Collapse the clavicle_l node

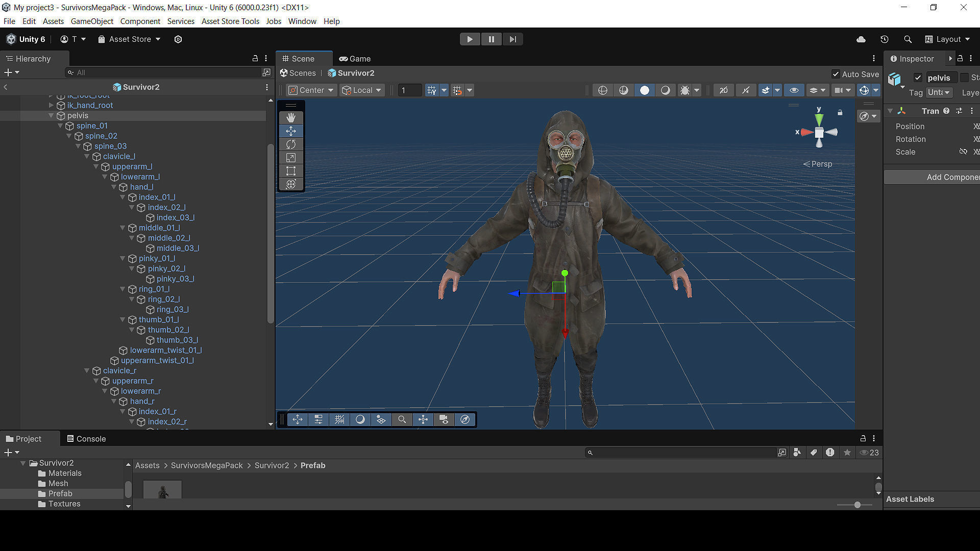87,156
